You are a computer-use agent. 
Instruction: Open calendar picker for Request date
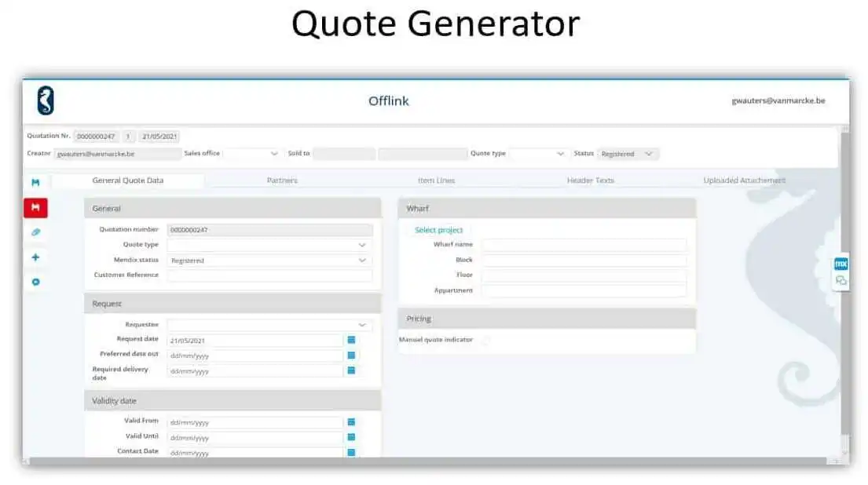351,340
